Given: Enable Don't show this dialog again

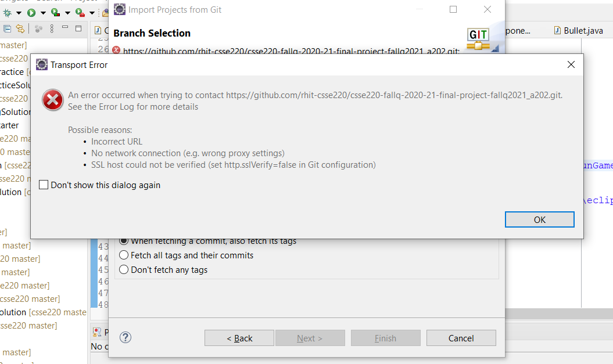Looking at the screenshot, I should [44, 184].
